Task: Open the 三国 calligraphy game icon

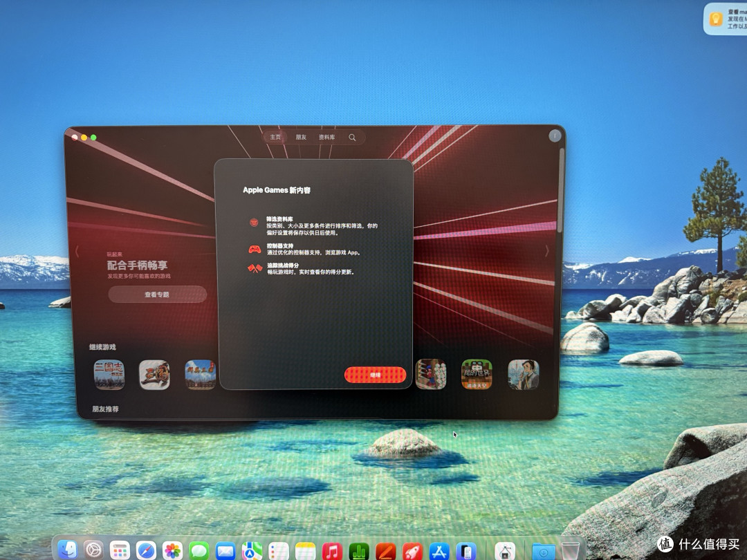Action: (154, 375)
